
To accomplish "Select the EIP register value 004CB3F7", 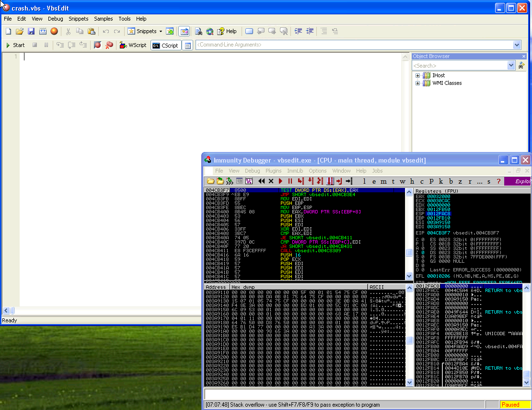I will (x=439, y=233).
